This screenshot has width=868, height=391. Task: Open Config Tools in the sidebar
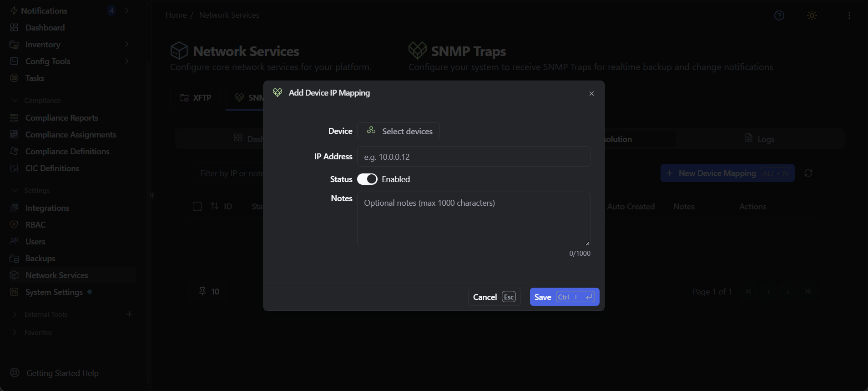tap(48, 61)
